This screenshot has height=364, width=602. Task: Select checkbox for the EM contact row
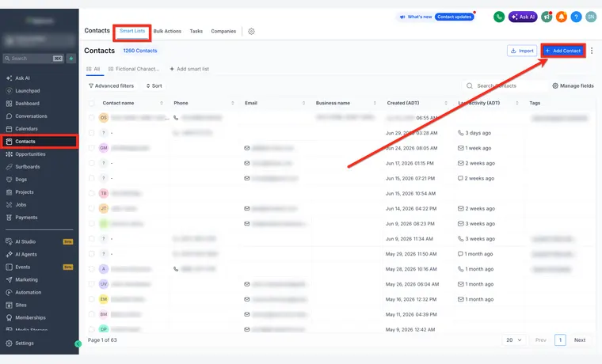coord(91,299)
